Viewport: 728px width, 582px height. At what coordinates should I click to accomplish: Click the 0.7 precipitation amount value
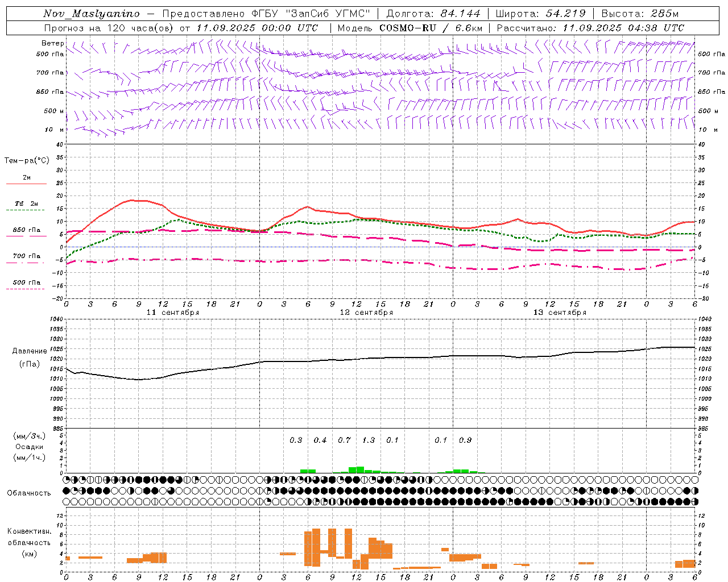(344, 440)
